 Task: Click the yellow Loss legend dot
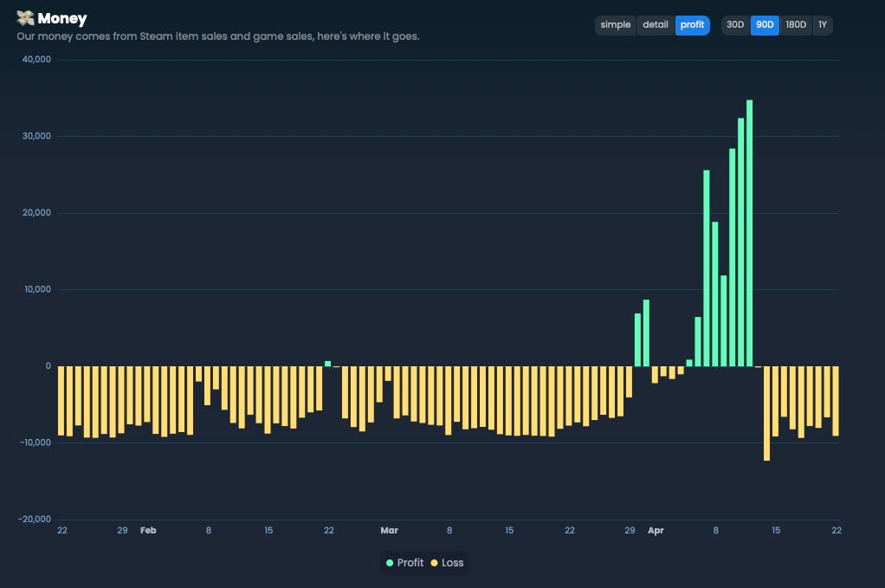tap(435, 563)
